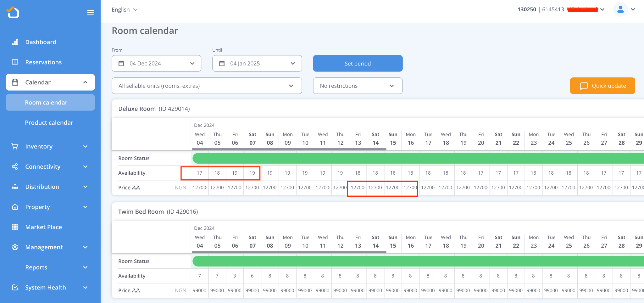Click the Set period button
The width and height of the screenshot is (644, 303).
[x=358, y=64]
